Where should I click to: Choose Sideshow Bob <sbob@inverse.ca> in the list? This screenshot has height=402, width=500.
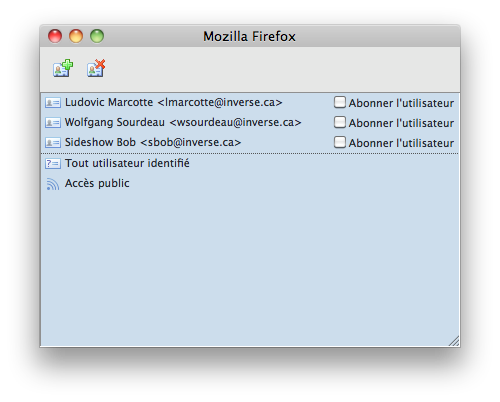153,142
